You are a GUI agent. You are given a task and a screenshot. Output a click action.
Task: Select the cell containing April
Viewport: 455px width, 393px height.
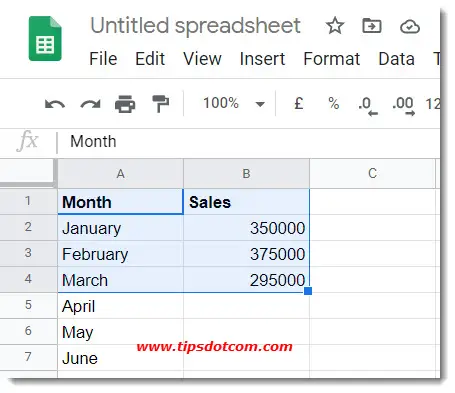[120, 306]
